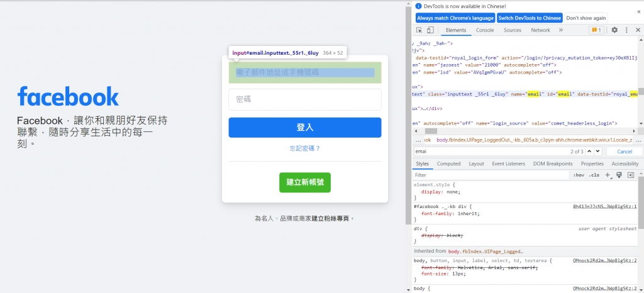Cancel the DevTools element search
Screen dimensions: 644x293
pyautogui.click(x=625, y=152)
